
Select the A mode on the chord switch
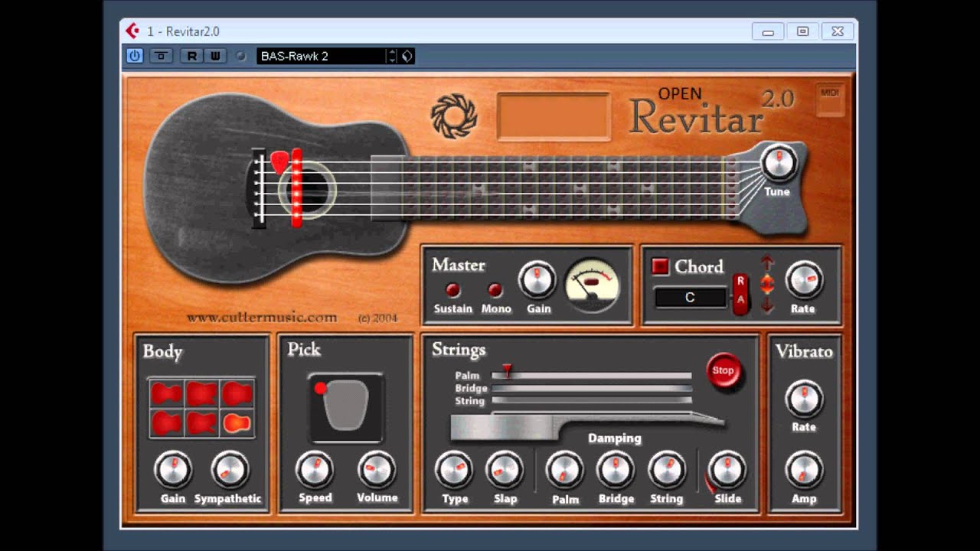tap(740, 299)
